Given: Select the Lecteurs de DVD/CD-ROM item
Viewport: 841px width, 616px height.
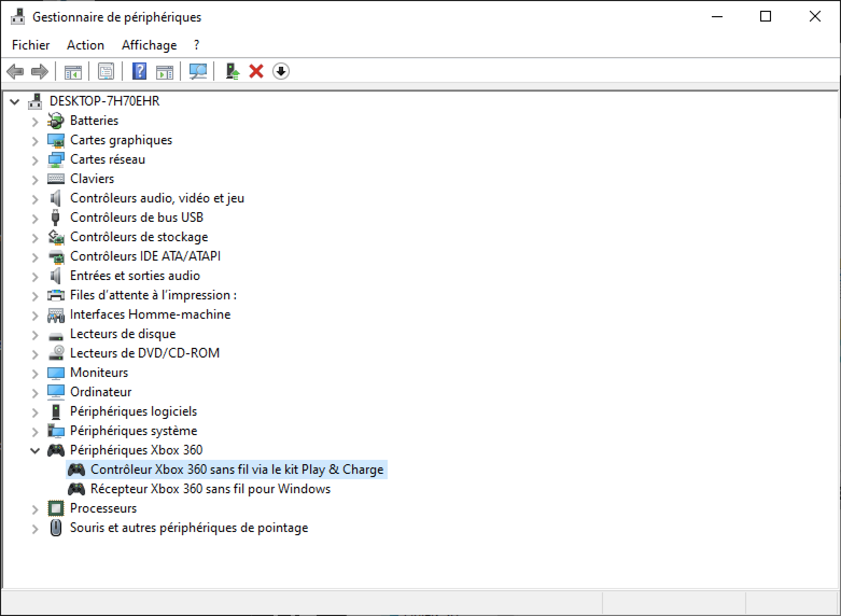Looking at the screenshot, I should [x=144, y=353].
